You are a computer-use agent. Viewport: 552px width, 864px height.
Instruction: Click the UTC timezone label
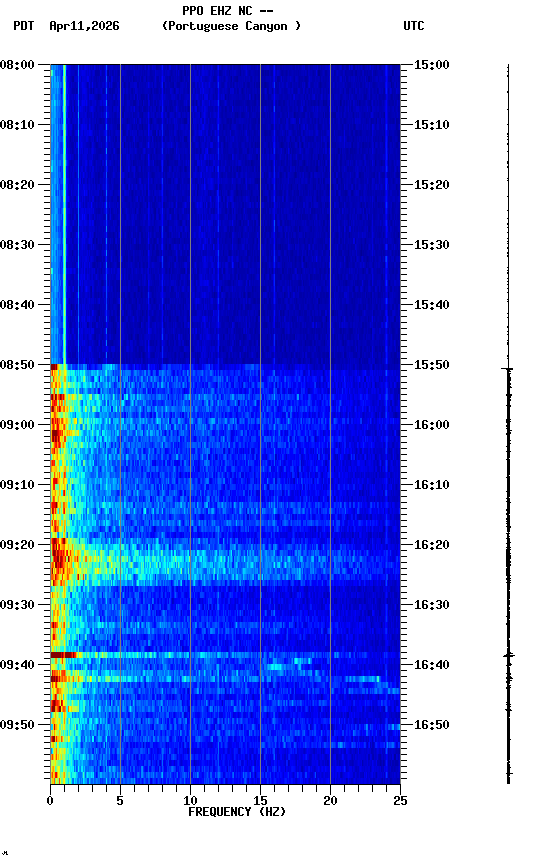click(414, 26)
